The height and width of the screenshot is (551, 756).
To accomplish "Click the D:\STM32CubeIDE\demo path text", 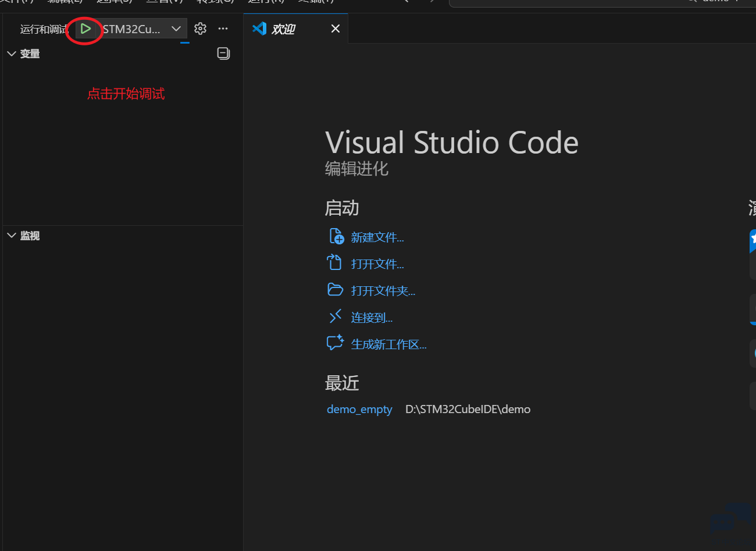I will [468, 409].
